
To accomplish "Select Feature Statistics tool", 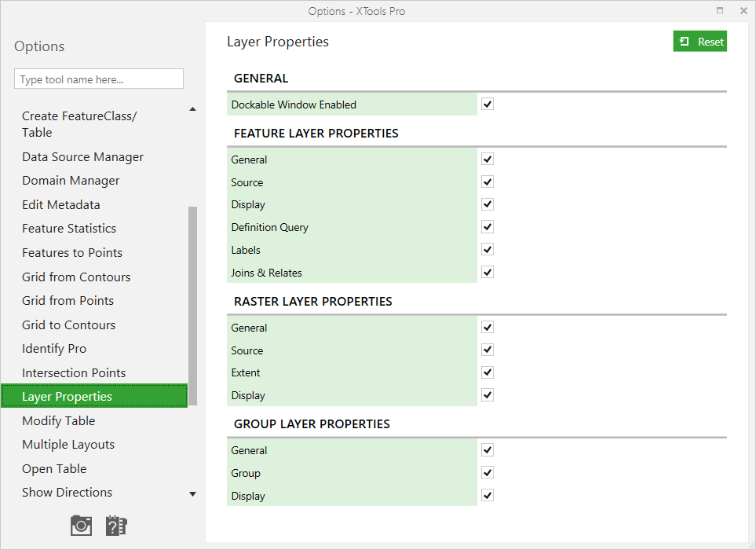I will [94, 228].
